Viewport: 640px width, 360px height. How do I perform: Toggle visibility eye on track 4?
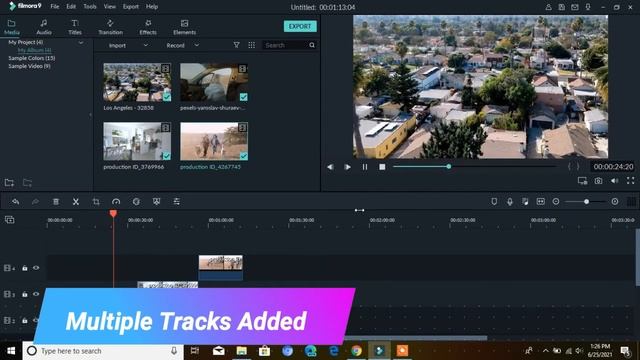[36, 268]
